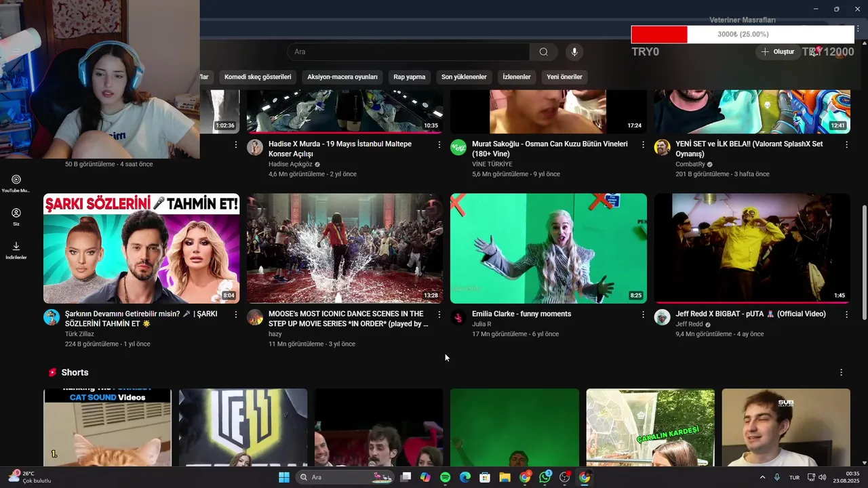Image resolution: width=868 pixels, height=488 pixels.
Task: Open the weather widget showing 26°C
Action: pos(30,477)
